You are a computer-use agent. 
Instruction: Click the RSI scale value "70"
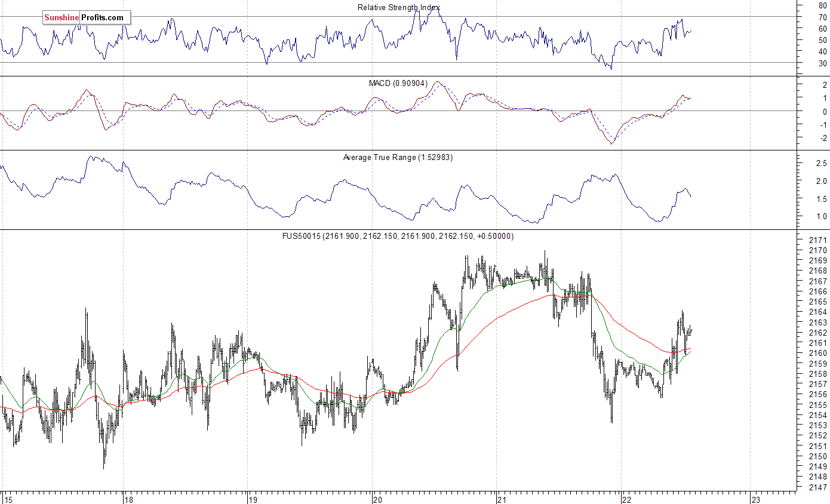[x=823, y=17]
